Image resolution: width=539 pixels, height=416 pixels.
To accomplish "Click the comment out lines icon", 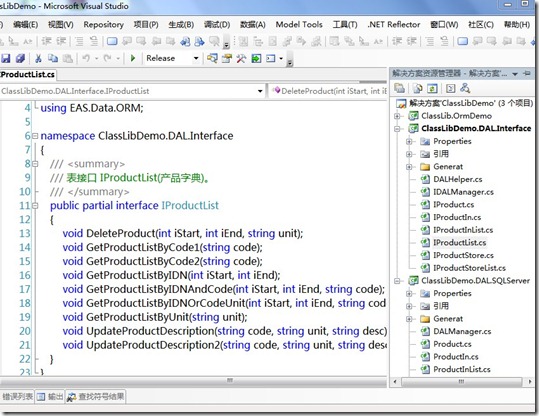I will (79, 42).
